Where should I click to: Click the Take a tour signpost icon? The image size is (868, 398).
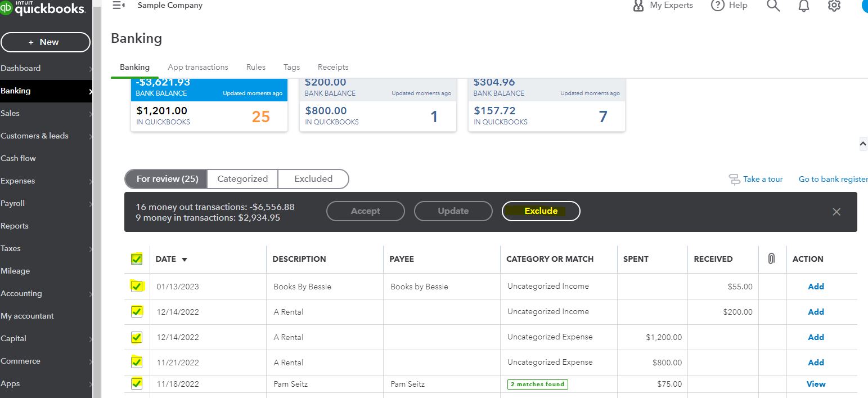pos(734,179)
